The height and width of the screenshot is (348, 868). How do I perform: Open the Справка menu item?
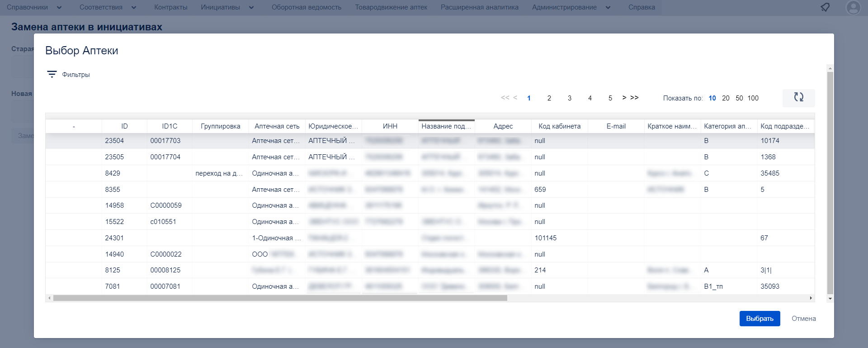pyautogui.click(x=642, y=7)
